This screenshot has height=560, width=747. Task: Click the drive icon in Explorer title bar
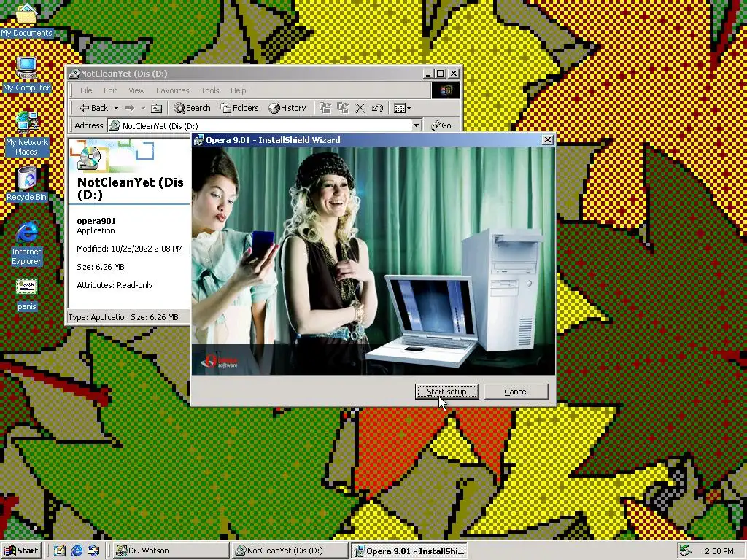tap(74, 74)
